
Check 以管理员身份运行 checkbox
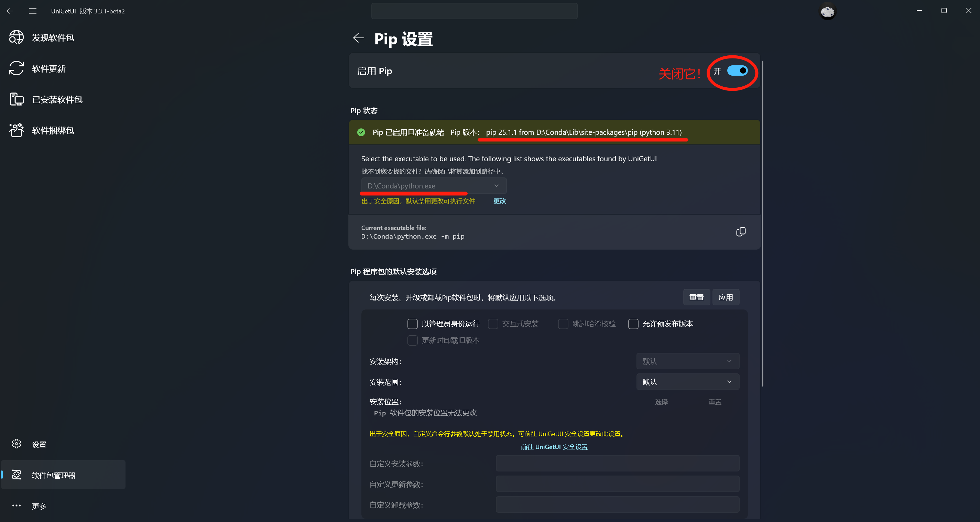point(412,324)
